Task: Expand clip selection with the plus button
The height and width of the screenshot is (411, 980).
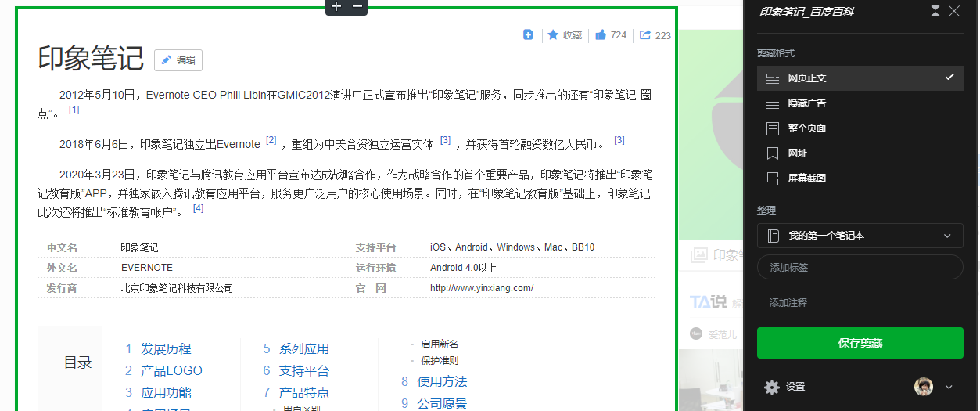Action: pyautogui.click(x=336, y=6)
